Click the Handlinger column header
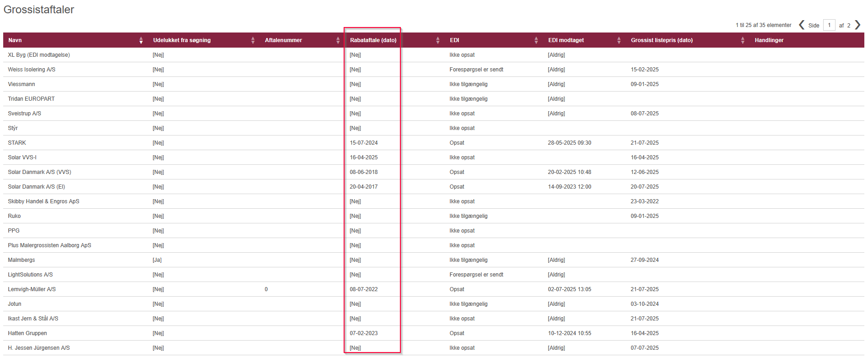This screenshot has width=868, height=358. pyautogui.click(x=769, y=40)
